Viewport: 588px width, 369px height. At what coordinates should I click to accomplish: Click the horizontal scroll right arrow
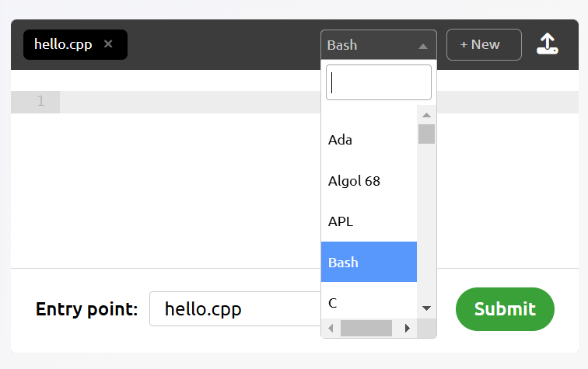coord(408,329)
